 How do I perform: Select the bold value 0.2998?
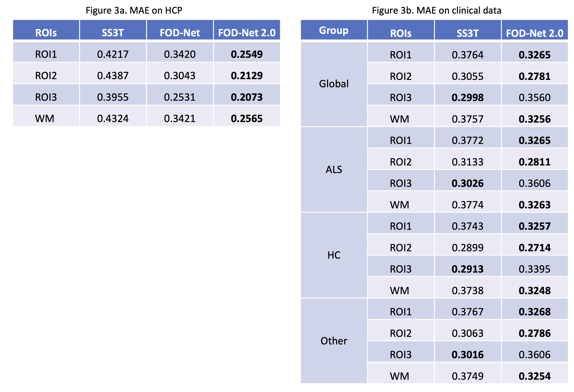pos(468,98)
